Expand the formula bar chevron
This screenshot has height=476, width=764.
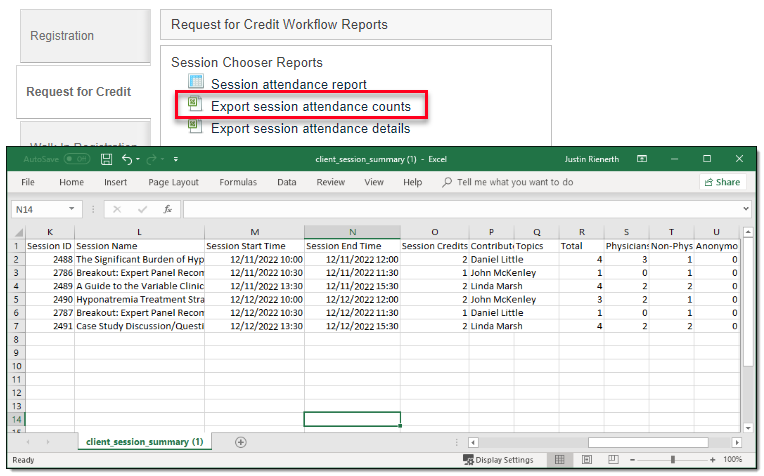746,209
